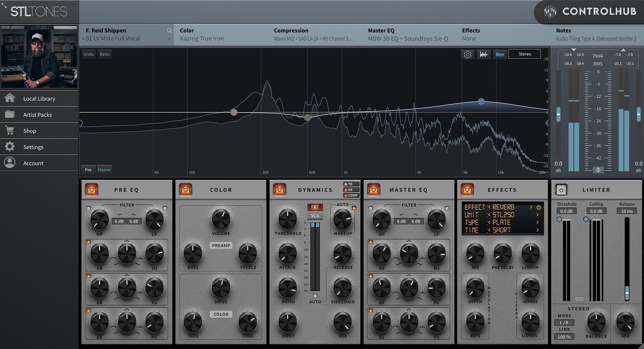The height and width of the screenshot is (349, 644).
Task: Toggle the dynamics AUTO release checkbox
Action: [315, 296]
